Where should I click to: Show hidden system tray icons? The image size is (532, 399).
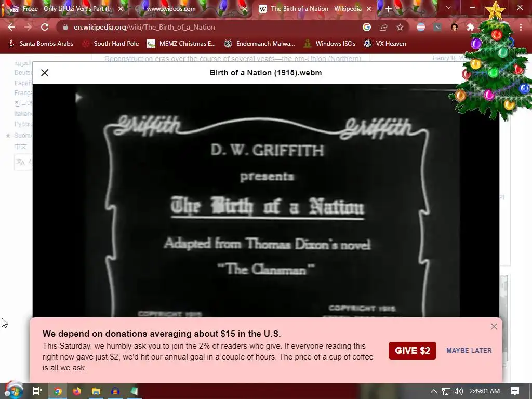[x=434, y=391]
